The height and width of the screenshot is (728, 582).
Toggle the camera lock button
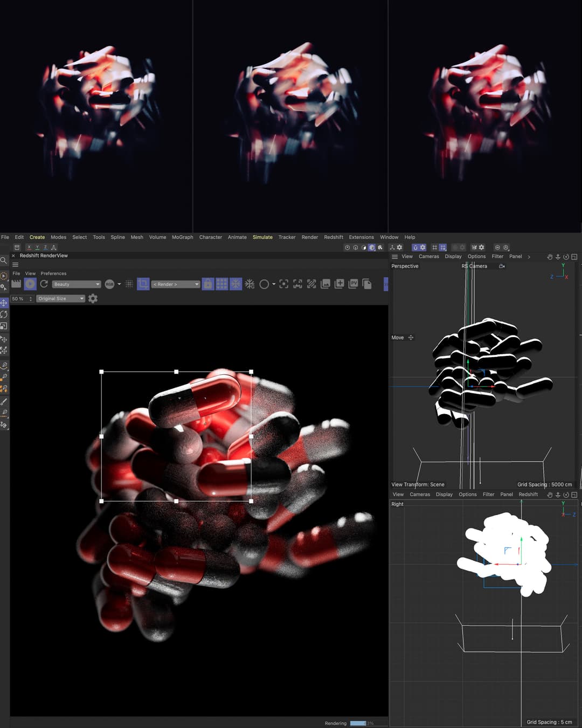point(208,284)
